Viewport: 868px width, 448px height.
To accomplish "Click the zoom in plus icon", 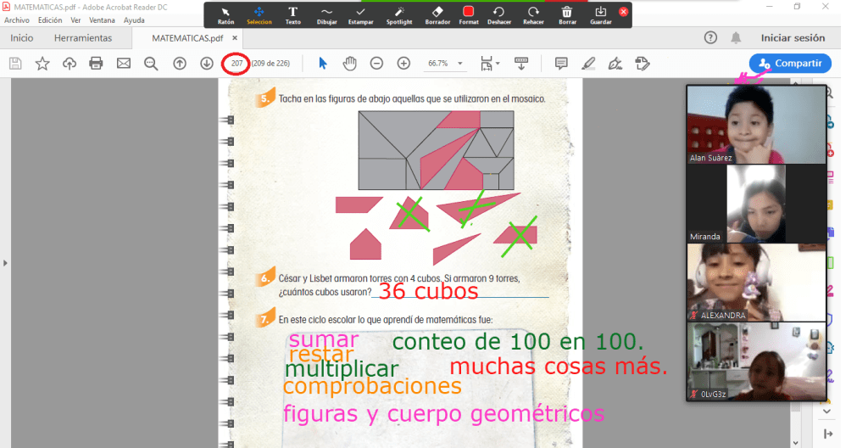I will 403,63.
